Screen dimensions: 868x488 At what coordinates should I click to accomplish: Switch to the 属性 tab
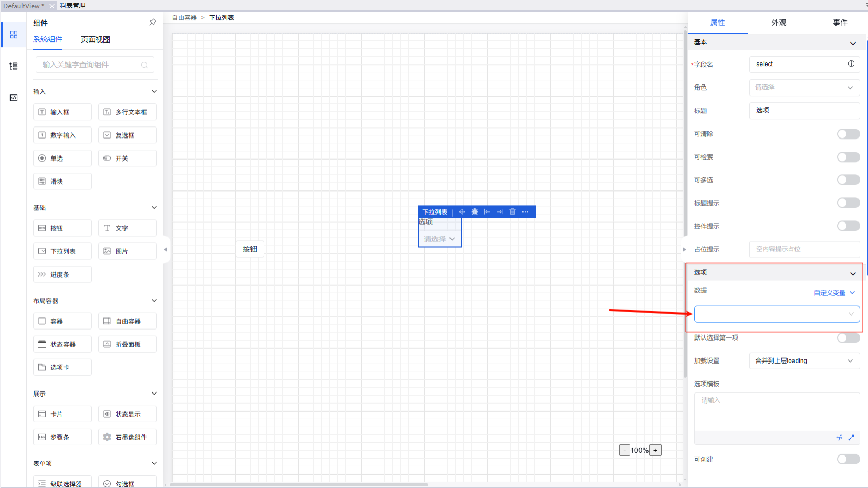pyautogui.click(x=717, y=23)
